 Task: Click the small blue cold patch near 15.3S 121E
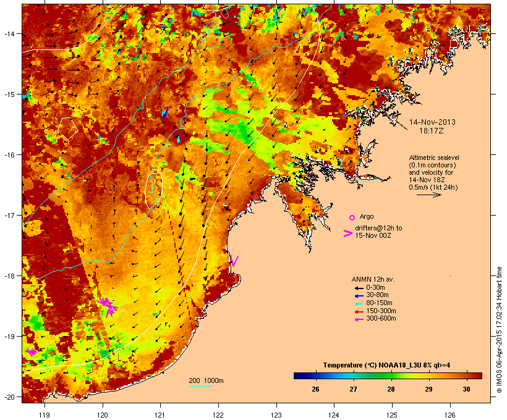point(165,112)
